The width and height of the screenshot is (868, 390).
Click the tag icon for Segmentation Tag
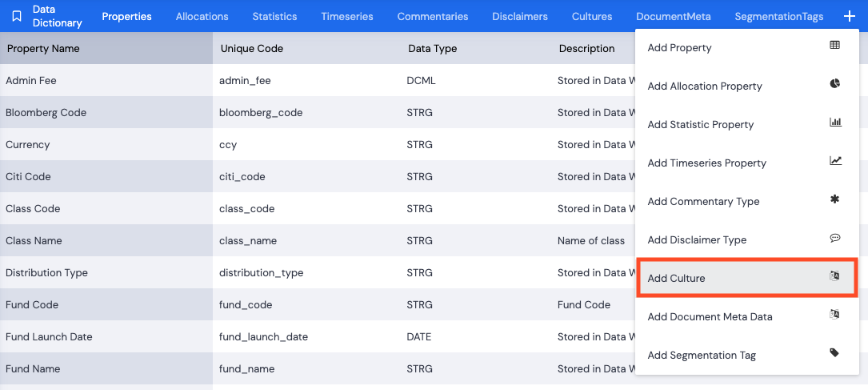click(834, 353)
